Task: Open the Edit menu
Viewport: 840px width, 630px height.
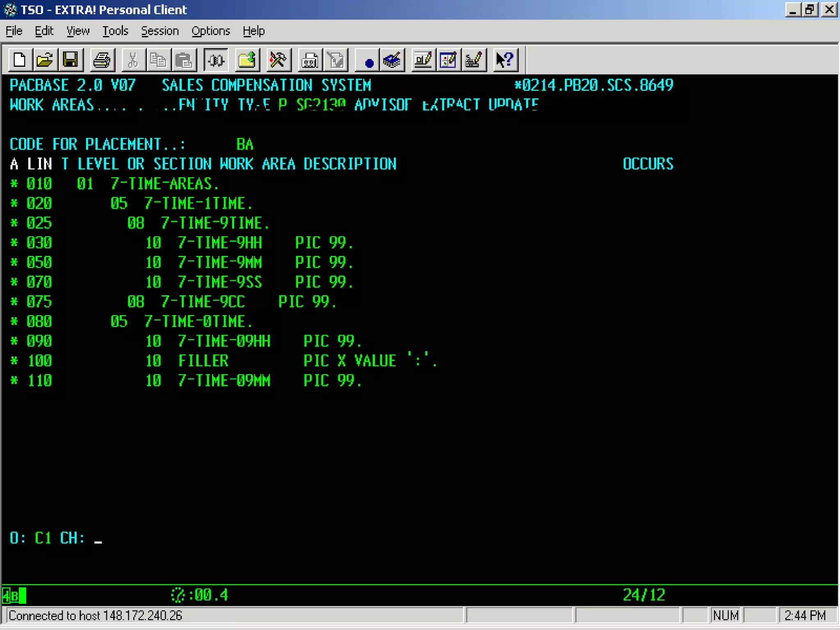Action: (x=44, y=31)
